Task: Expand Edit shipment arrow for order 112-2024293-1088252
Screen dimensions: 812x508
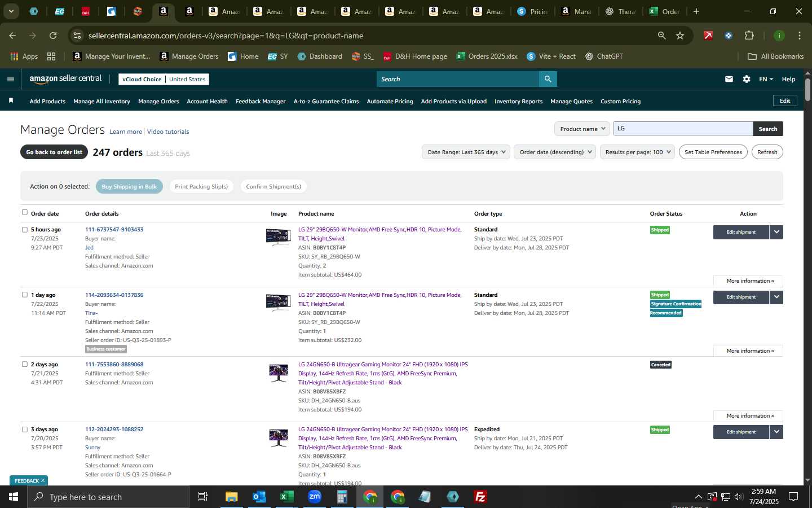Action: pyautogui.click(x=776, y=432)
